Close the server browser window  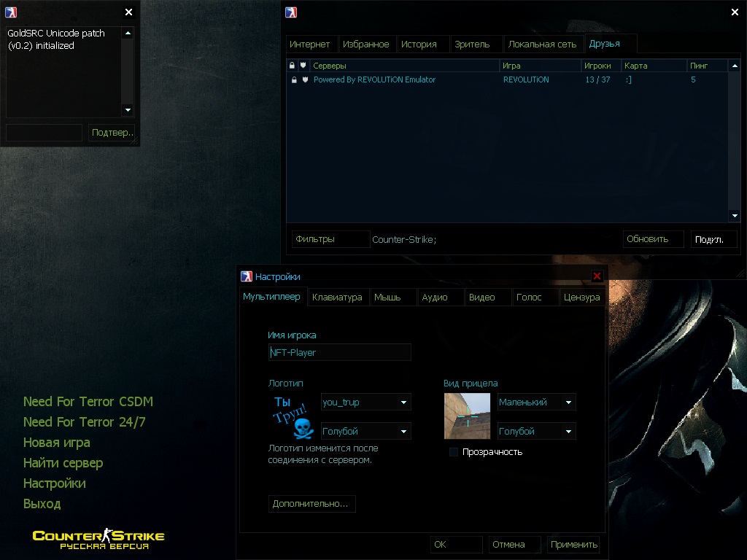coord(735,12)
